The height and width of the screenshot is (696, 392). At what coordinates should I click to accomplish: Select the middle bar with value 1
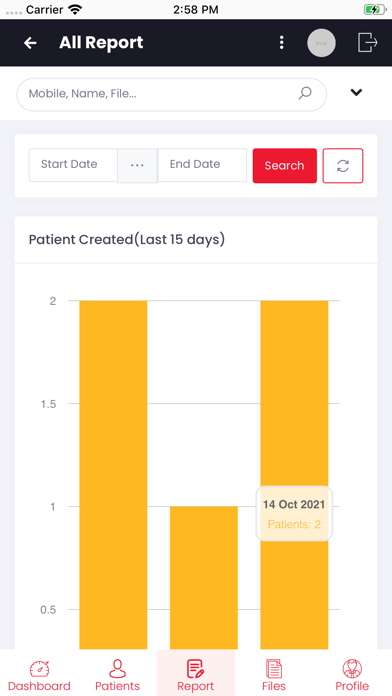point(204,578)
